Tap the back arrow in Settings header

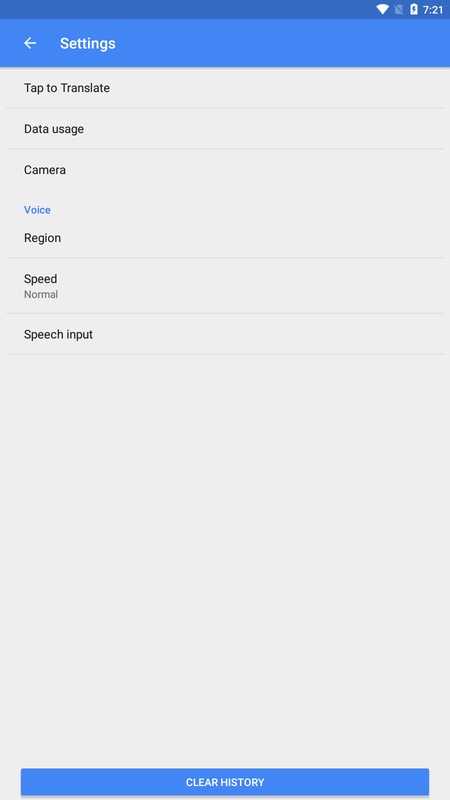[30, 43]
